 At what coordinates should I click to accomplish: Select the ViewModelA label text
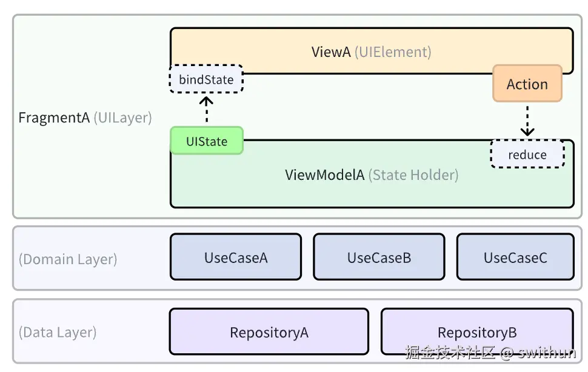pyautogui.click(x=325, y=175)
